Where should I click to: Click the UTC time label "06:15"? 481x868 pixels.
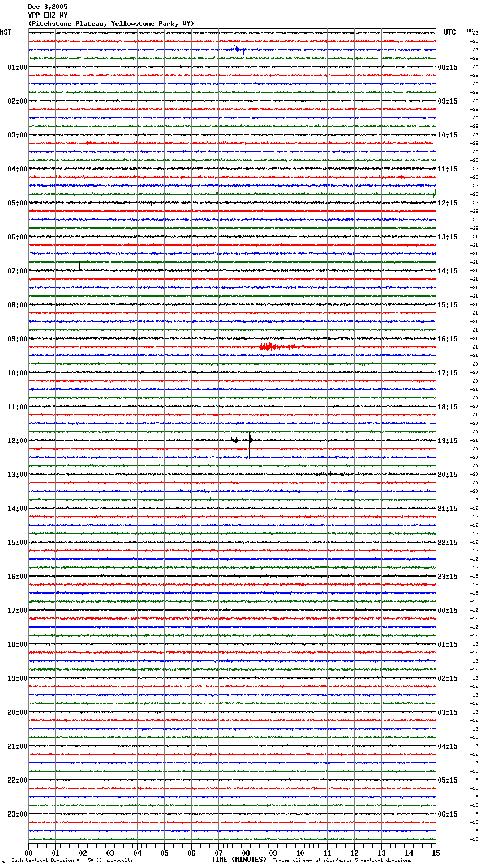tap(448, 814)
